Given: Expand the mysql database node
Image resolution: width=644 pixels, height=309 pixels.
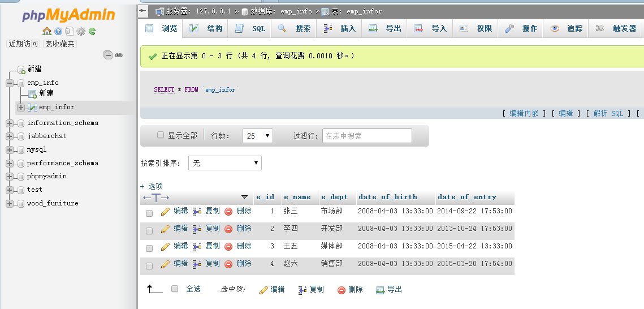Looking at the screenshot, I should point(10,150).
